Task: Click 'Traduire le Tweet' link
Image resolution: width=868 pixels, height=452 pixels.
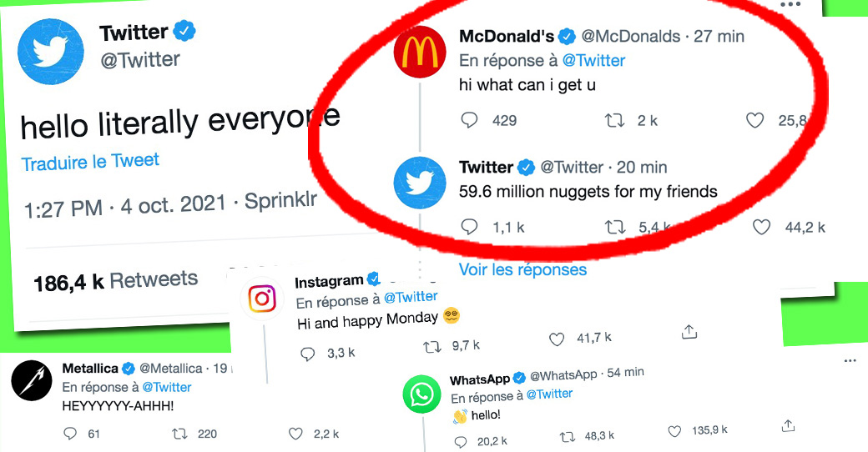Action: [x=90, y=162]
